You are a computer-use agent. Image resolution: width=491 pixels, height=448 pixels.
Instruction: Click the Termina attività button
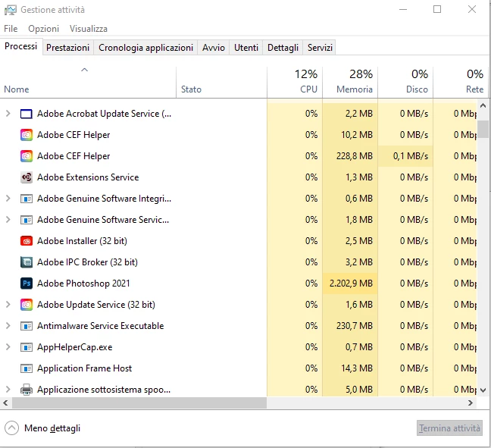point(449,428)
